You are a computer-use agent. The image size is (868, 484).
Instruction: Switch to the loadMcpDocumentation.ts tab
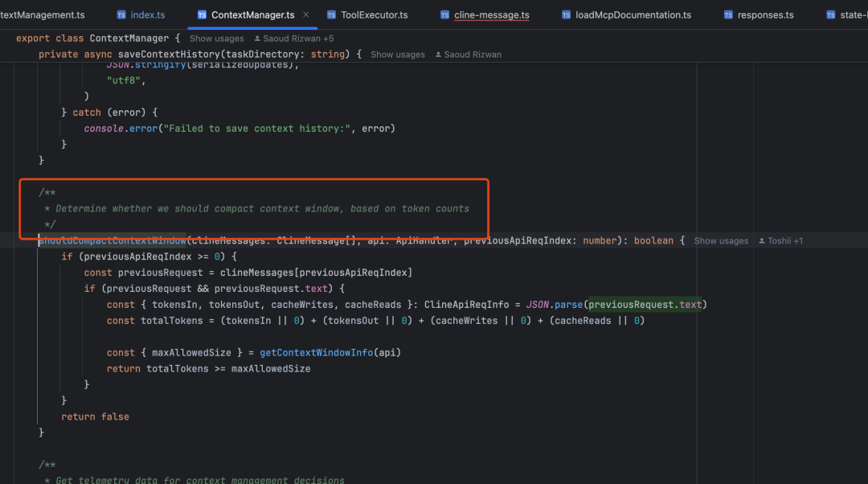point(627,15)
